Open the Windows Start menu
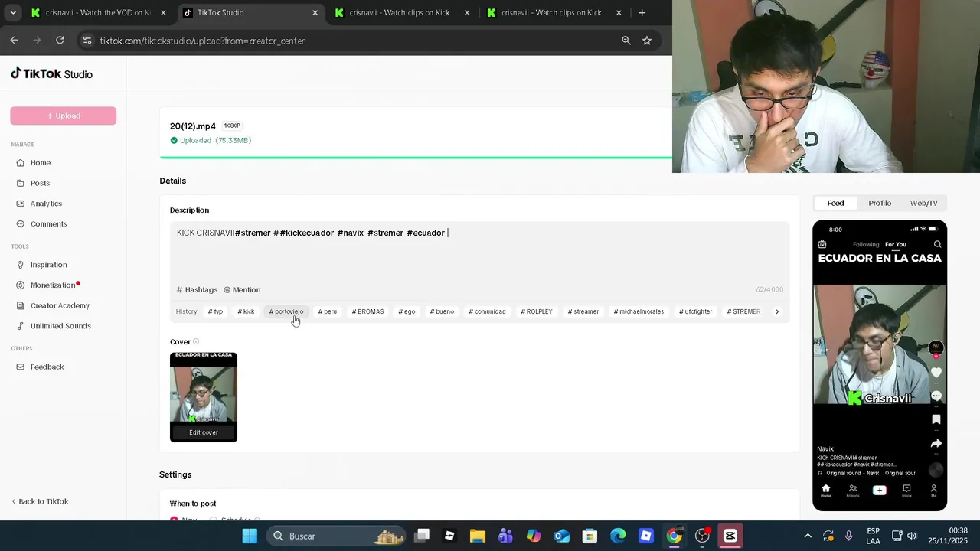Viewport: 980px width, 551px height. (250, 536)
